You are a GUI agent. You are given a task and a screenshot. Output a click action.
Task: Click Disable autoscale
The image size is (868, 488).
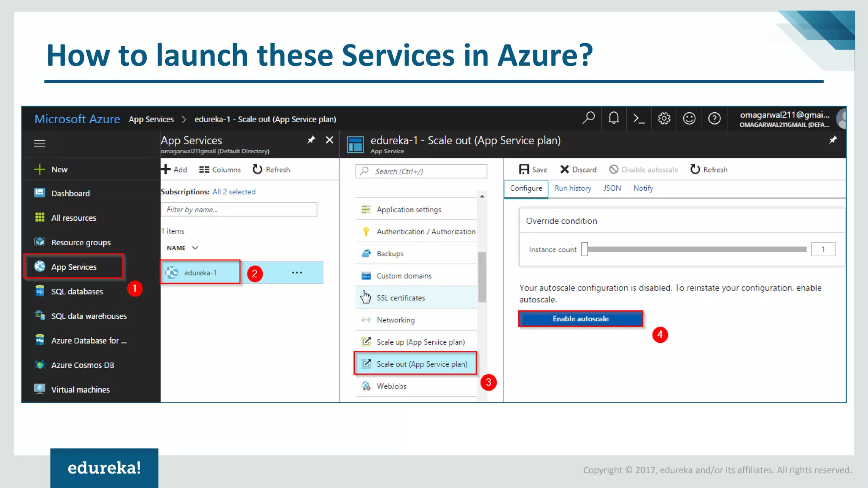point(643,169)
